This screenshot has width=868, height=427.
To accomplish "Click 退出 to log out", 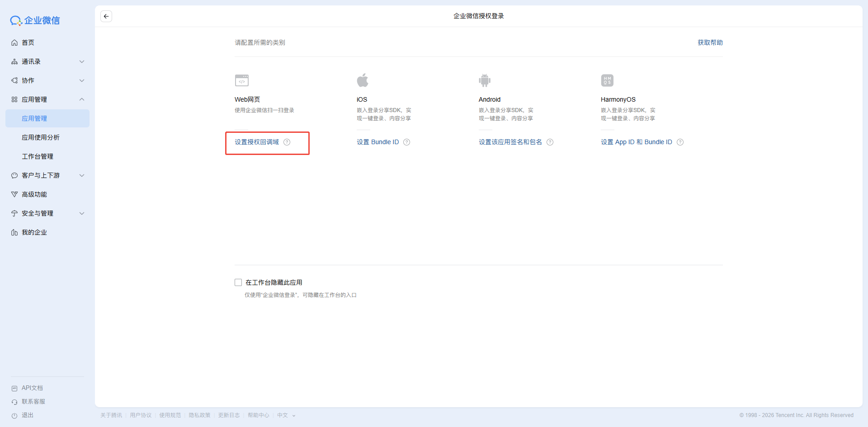I will point(28,415).
